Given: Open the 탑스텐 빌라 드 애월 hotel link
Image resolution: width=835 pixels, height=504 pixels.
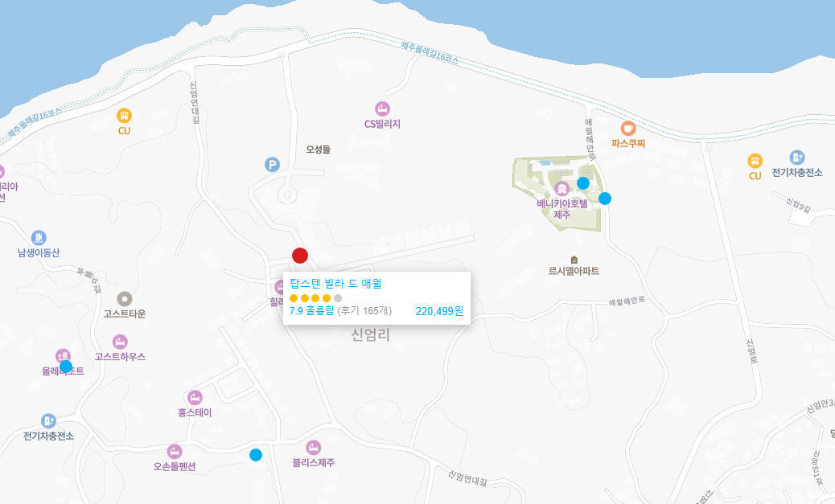Looking at the screenshot, I should coord(335,284).
